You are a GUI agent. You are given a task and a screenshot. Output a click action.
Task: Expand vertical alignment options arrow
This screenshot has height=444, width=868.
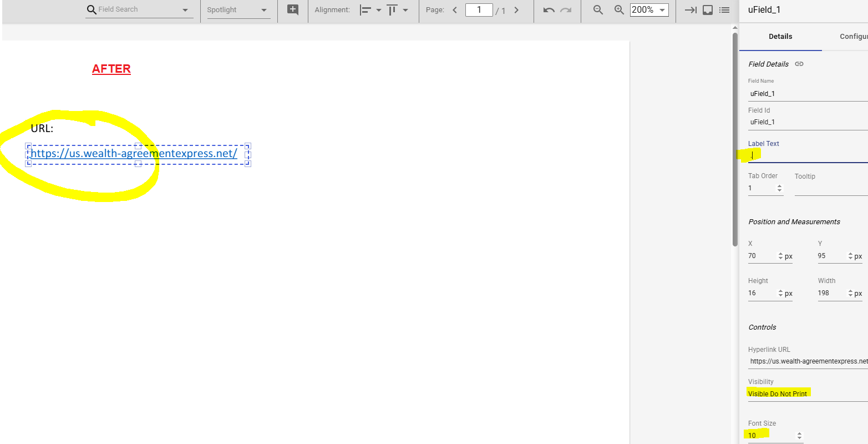[405, 10]
